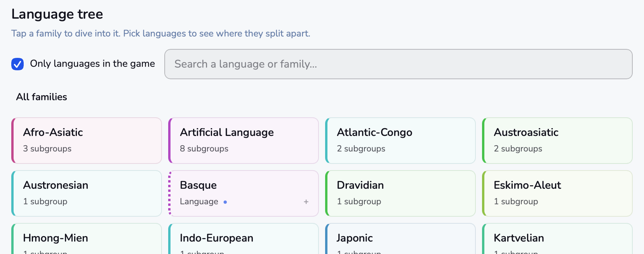The height and width of the screenshot is (254, 644).
Task: Click the Only languages in the game label
Action: click(92, 64)
